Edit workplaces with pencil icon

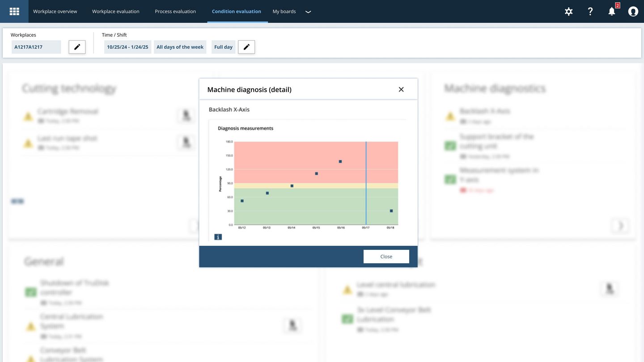[x=77, y=47]
